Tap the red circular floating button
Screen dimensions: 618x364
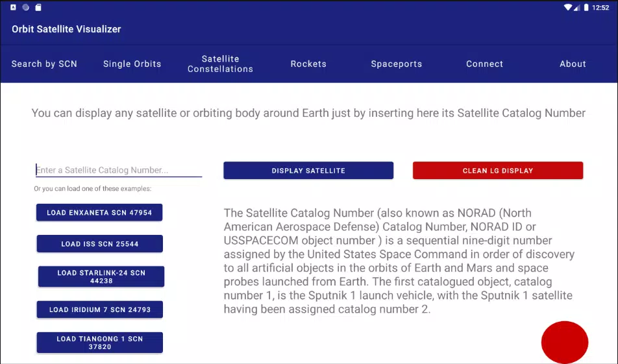[x=565, y=343]
